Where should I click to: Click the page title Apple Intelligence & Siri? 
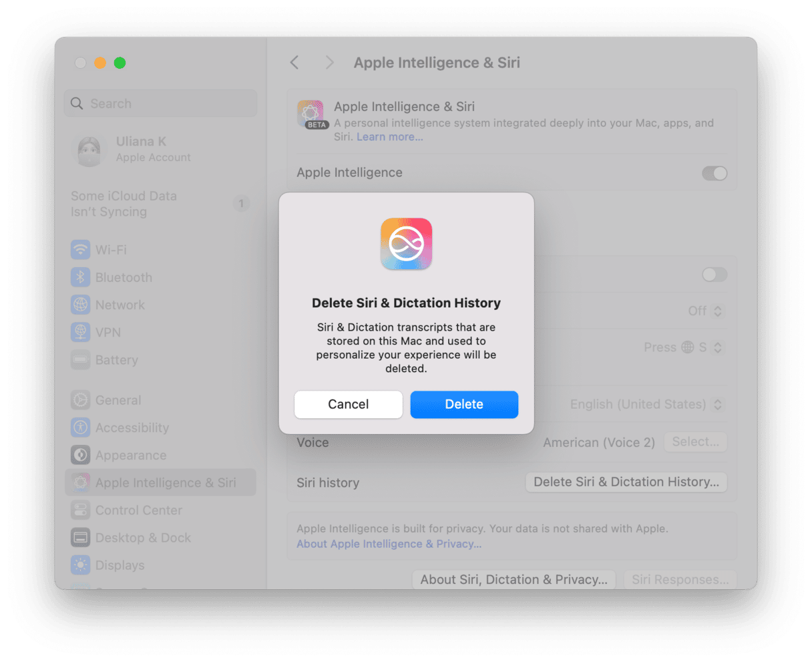(437, 63)
